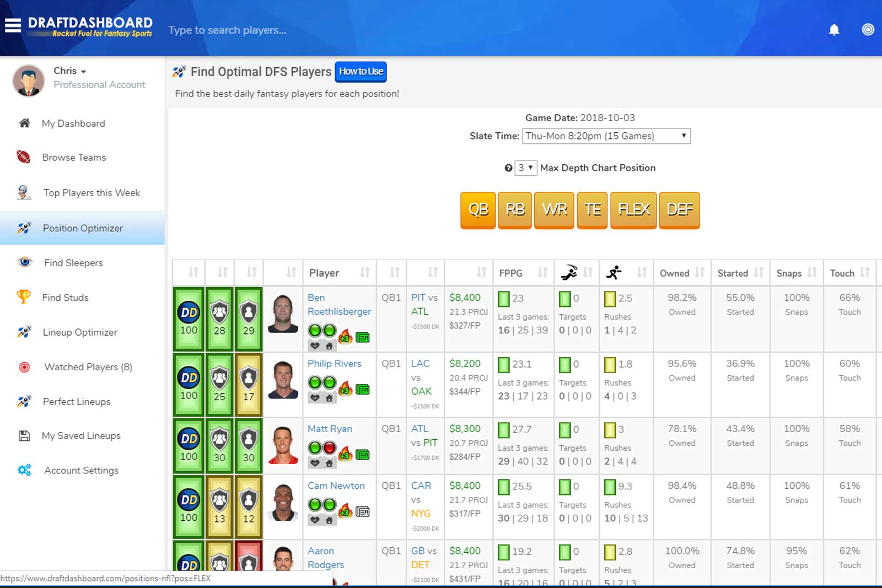Click the Chris profile avatar

[x=29, y=80]
